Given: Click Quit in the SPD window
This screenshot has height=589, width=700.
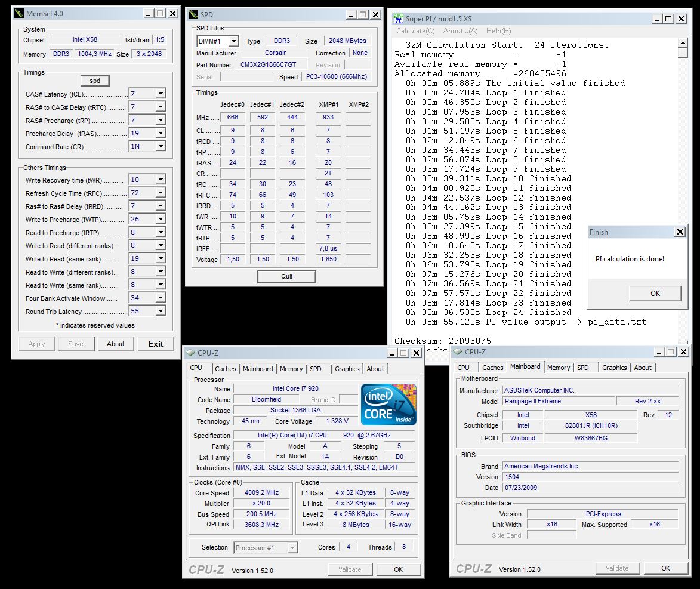Looking at the screenshot, I should [286, 276].
